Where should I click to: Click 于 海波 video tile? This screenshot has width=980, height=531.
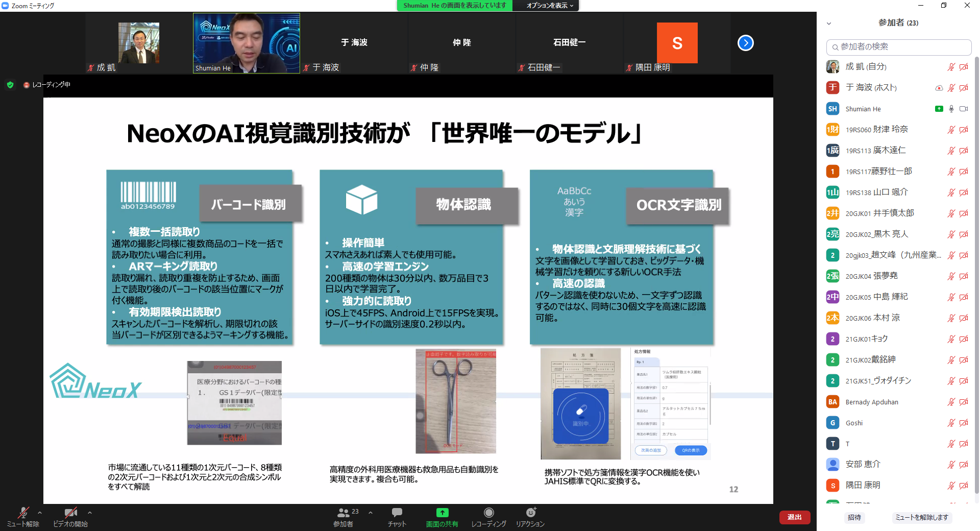(x=354, y=43)
